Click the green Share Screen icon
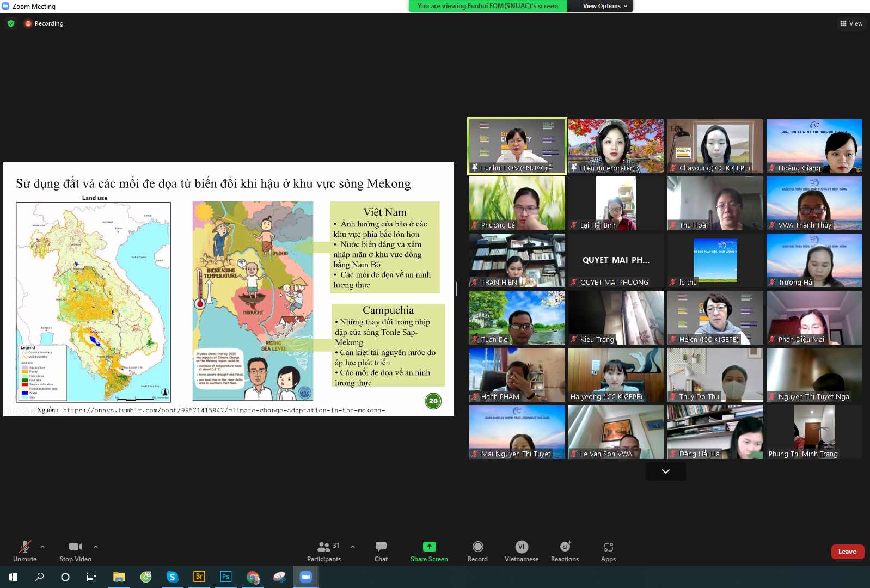The height and width of the screenshot is (588, 870). [x=429, y=547]
